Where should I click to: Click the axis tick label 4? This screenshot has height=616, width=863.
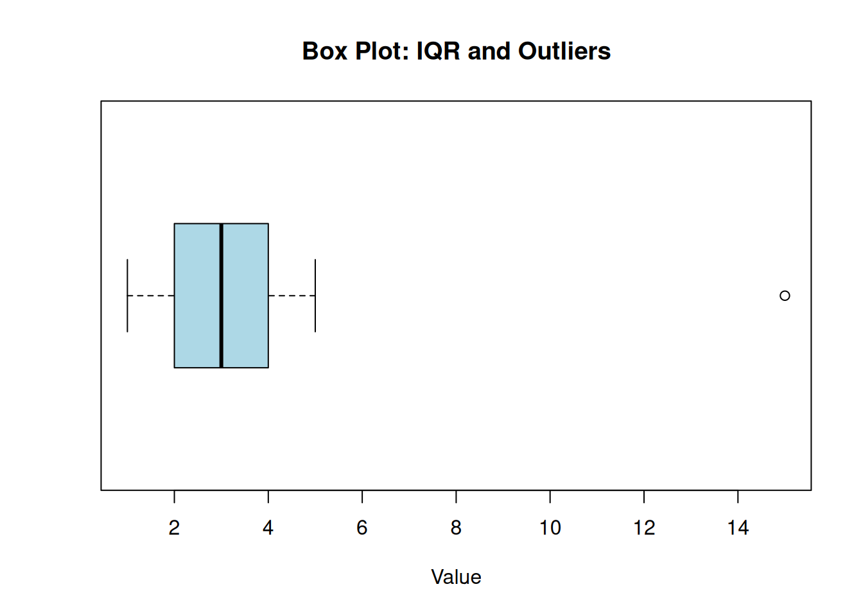pyautogui.click(x=268, y=528)
